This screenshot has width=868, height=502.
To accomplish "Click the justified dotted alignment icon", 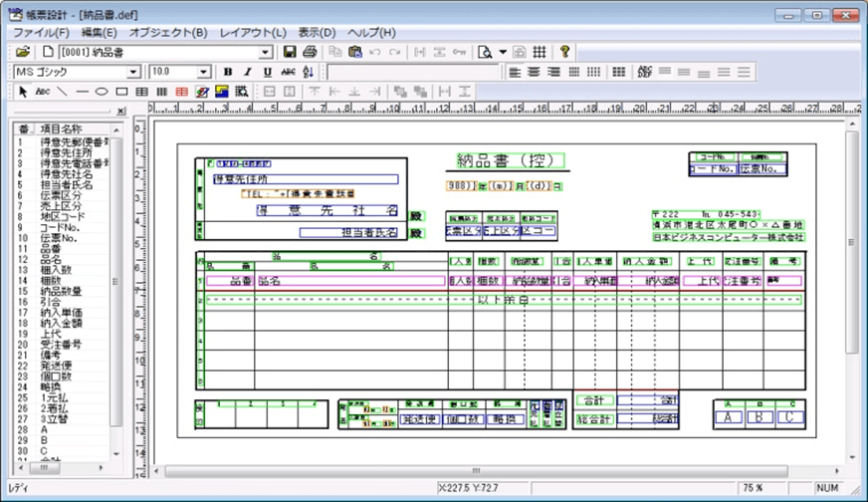I will point(574,72).
